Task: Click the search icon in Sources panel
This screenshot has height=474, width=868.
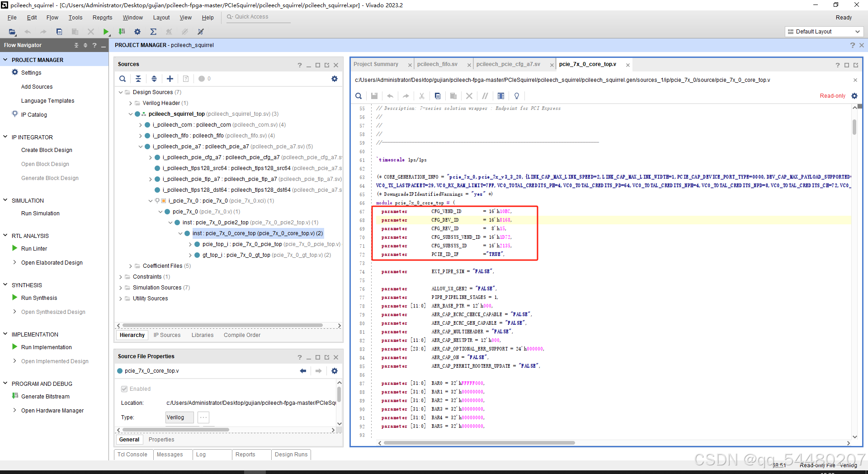Action: point(123,79)
